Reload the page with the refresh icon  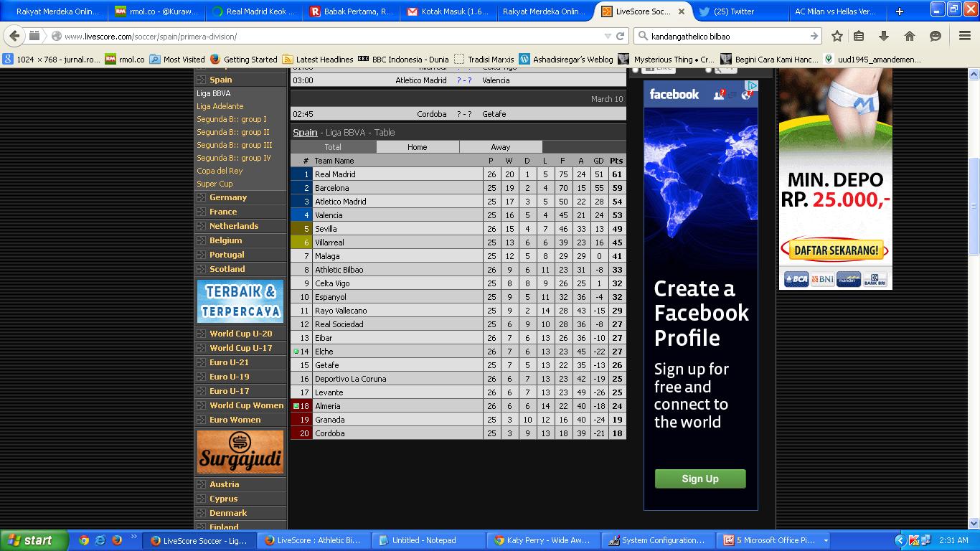tap(621, 36)
